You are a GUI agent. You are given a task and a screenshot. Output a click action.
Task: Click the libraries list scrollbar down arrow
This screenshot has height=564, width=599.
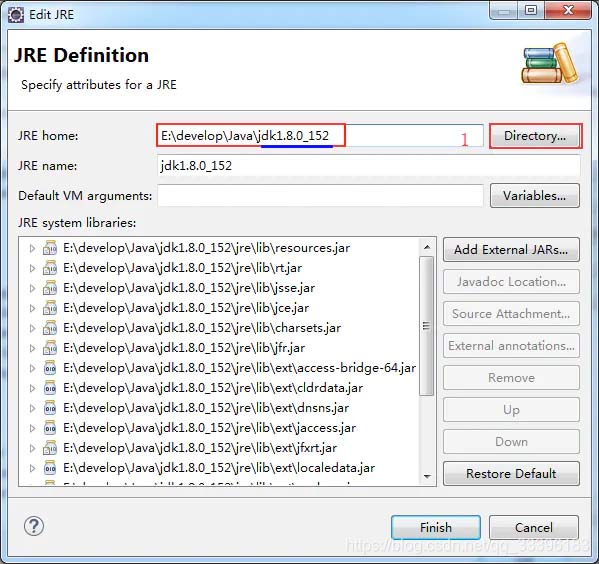[x=427, y=476]
